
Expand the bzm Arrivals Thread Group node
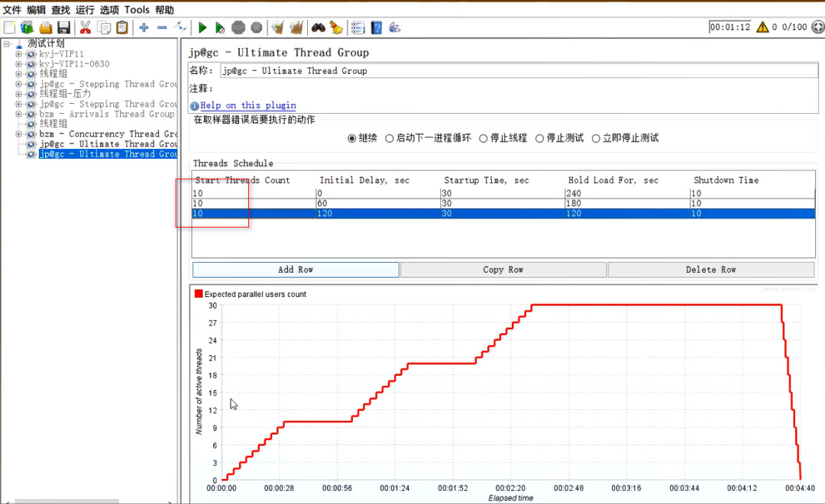click(18, 114)
